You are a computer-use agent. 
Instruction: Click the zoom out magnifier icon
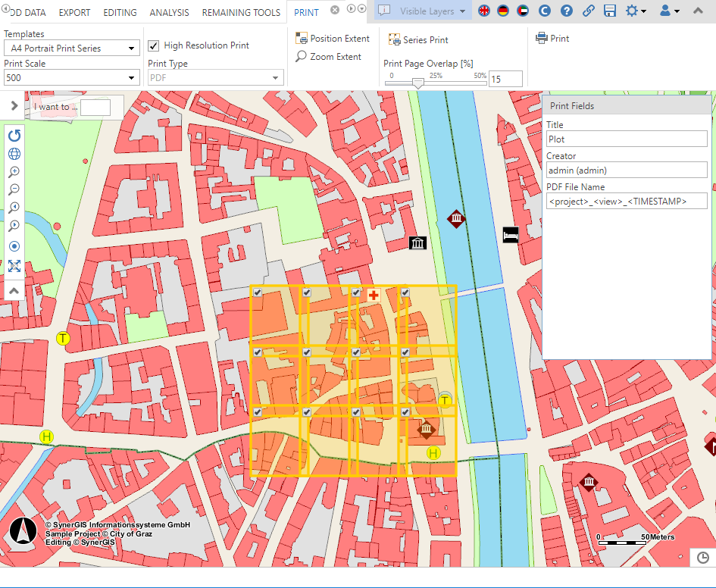click(14, 189)
